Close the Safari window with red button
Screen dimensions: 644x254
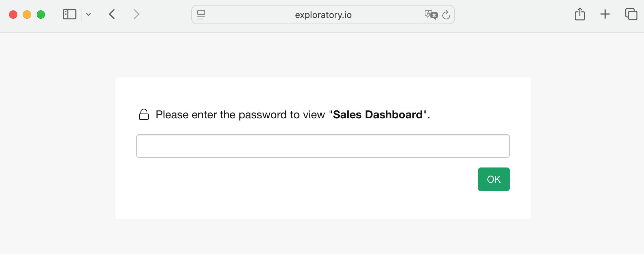tap(13, 15)
